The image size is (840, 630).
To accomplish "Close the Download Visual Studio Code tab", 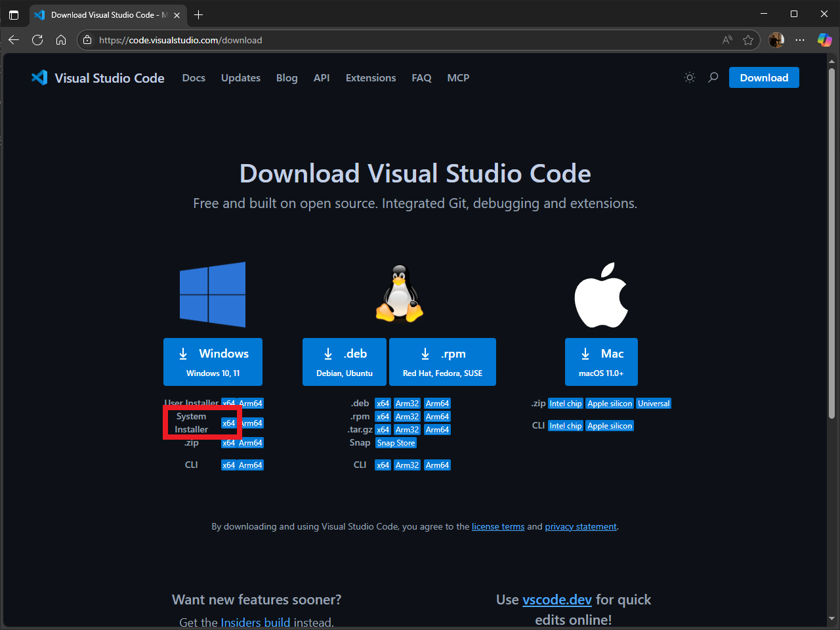I will [177, 14].
